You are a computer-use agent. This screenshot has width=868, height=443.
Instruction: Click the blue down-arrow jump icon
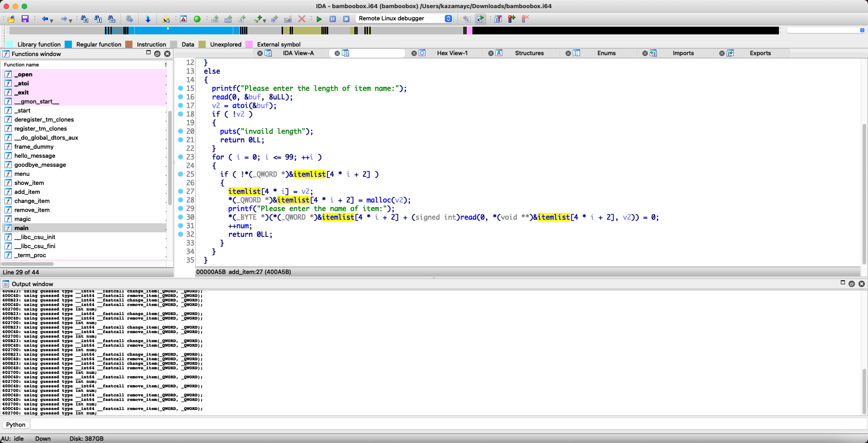(147, 19)
